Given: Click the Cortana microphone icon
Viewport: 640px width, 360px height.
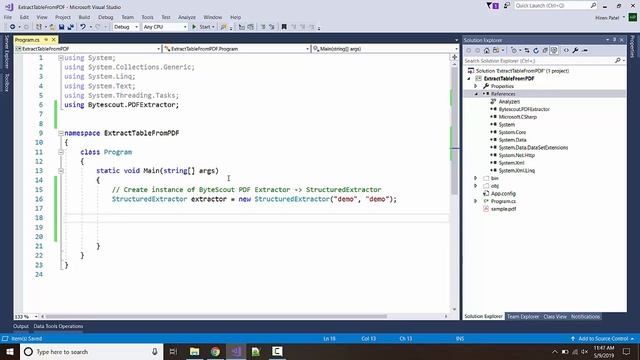Looking at the screenshot, I should click(x=155, y=351).
